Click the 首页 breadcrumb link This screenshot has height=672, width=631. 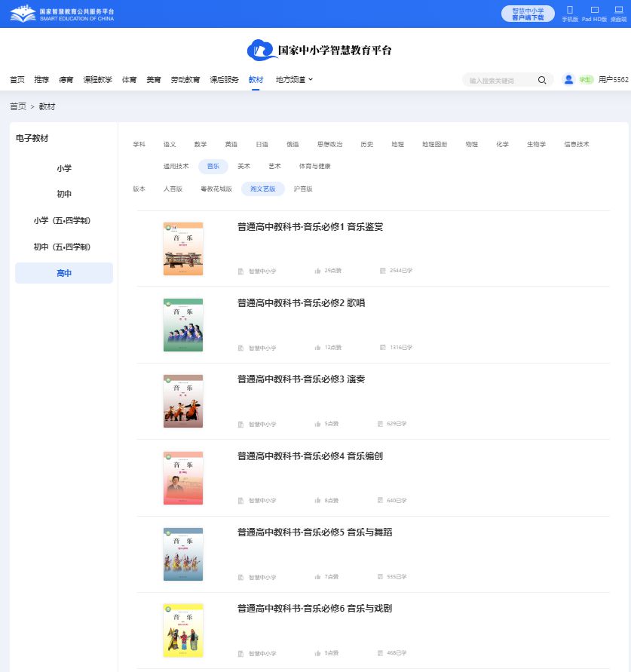(x=17, y=106)
